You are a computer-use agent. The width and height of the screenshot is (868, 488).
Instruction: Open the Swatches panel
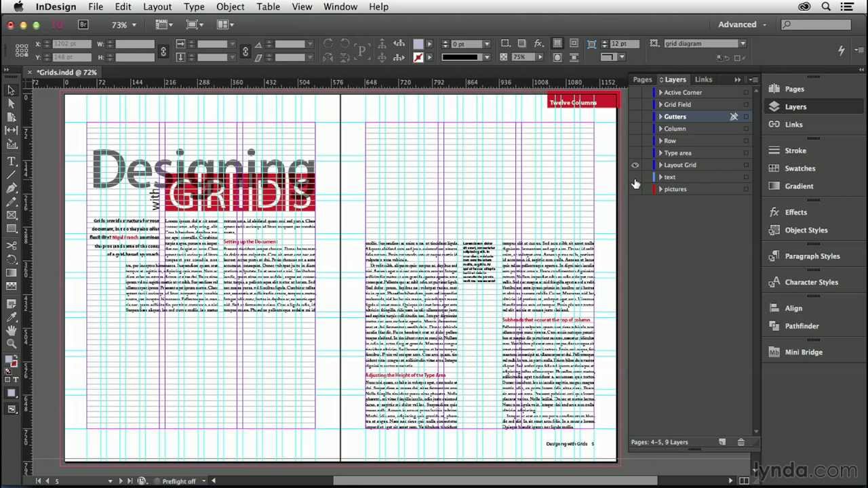[x=800, y=168]
